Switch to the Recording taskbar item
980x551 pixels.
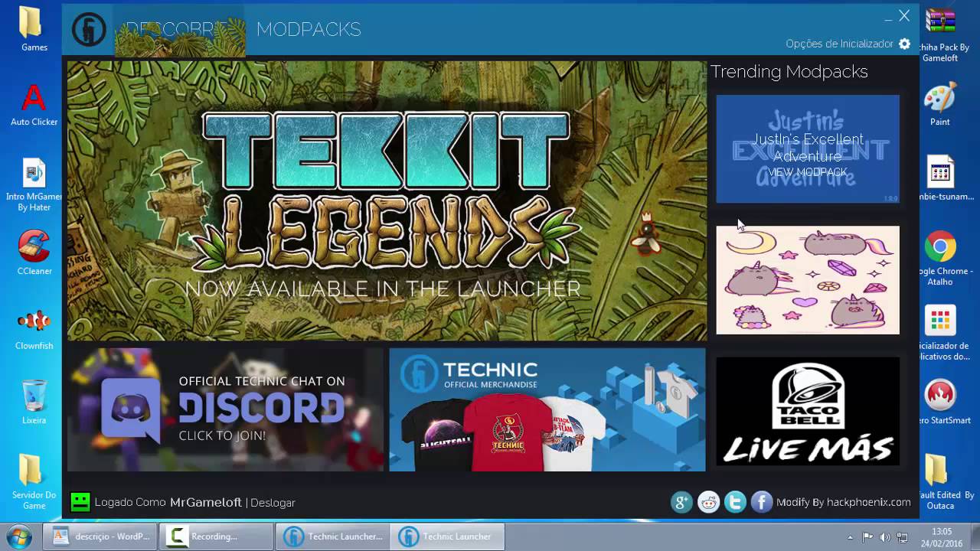(x=216, y=536)
